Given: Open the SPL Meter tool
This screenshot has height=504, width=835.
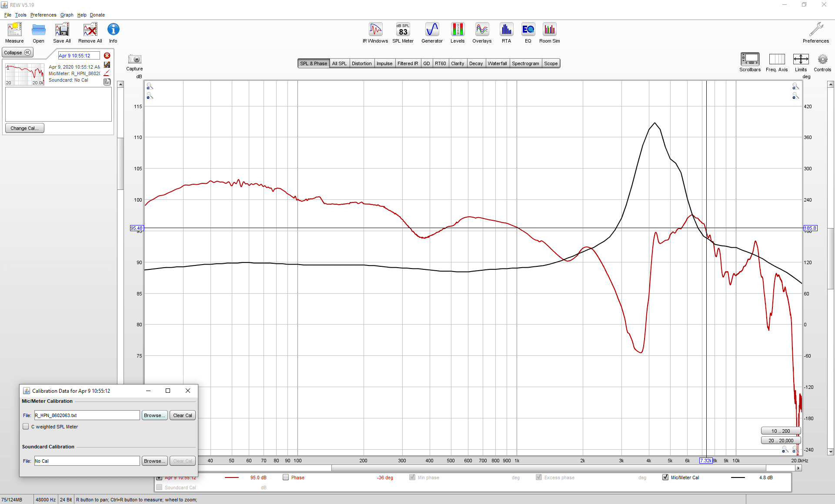Looking at the screenshot, I should tap(403, 33).
